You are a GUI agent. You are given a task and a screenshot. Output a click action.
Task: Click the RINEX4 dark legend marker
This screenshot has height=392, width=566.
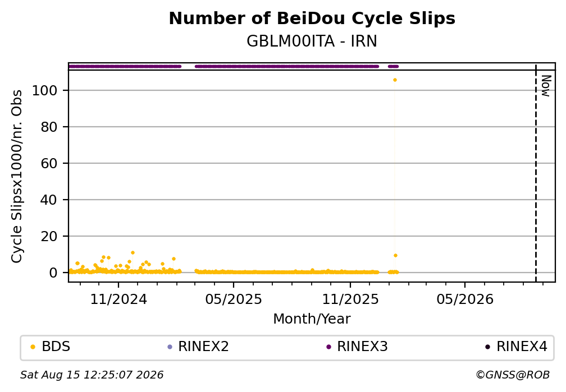point(487,347)
